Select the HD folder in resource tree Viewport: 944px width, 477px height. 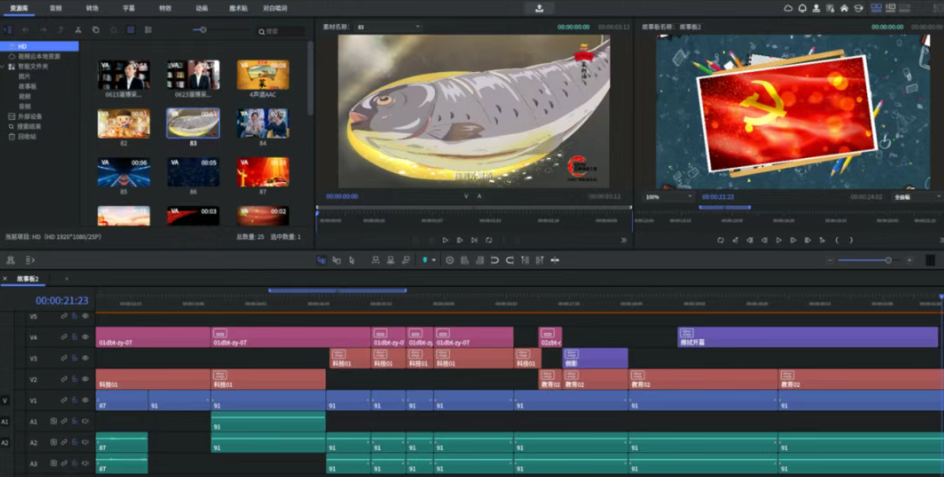click(40, 46)
